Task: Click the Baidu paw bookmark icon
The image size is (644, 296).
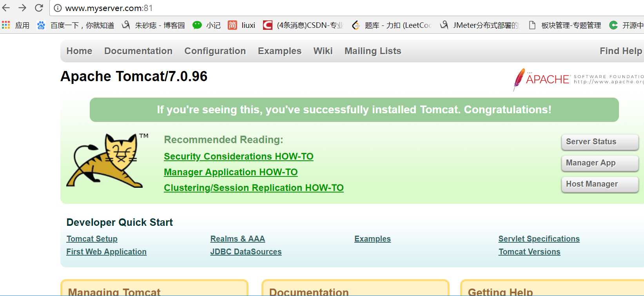Action: tap(41, 25)
